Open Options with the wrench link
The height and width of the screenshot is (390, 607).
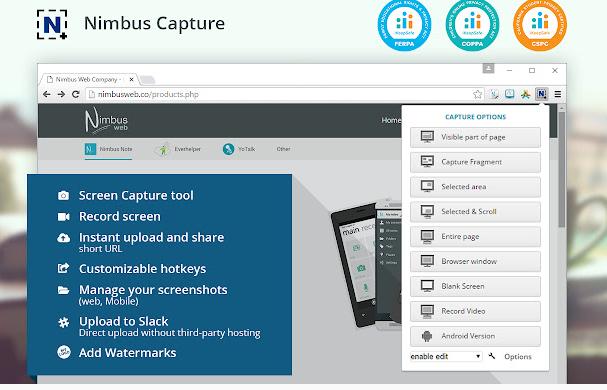518,357
